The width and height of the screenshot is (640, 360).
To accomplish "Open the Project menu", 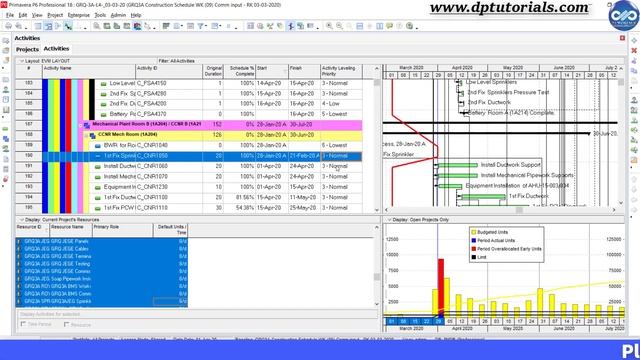I will 55,15.
